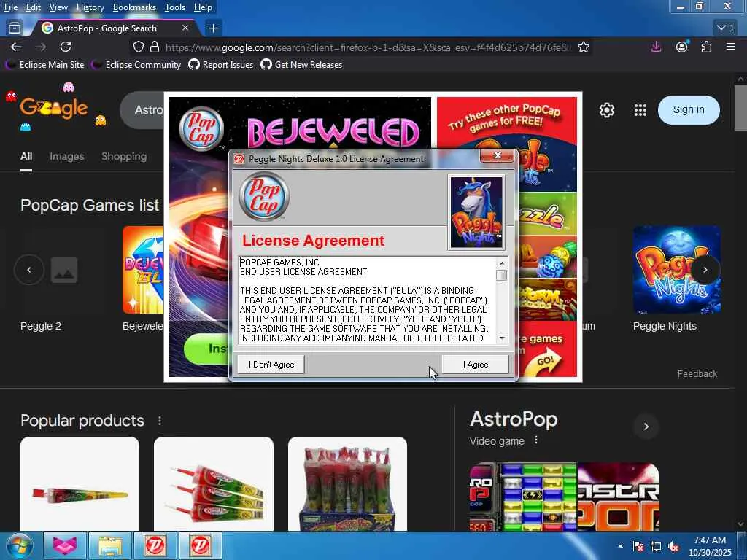
Task: Open the Tools menu in Firefox
Action: (175, 7)
